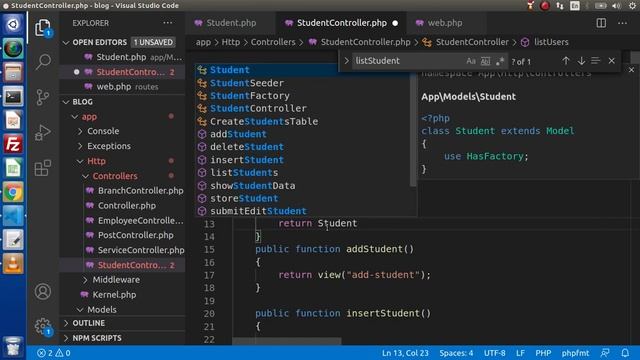This screenshot has height=360, width=640.
Task: Split the editor to the right
Action: (601, 23)
